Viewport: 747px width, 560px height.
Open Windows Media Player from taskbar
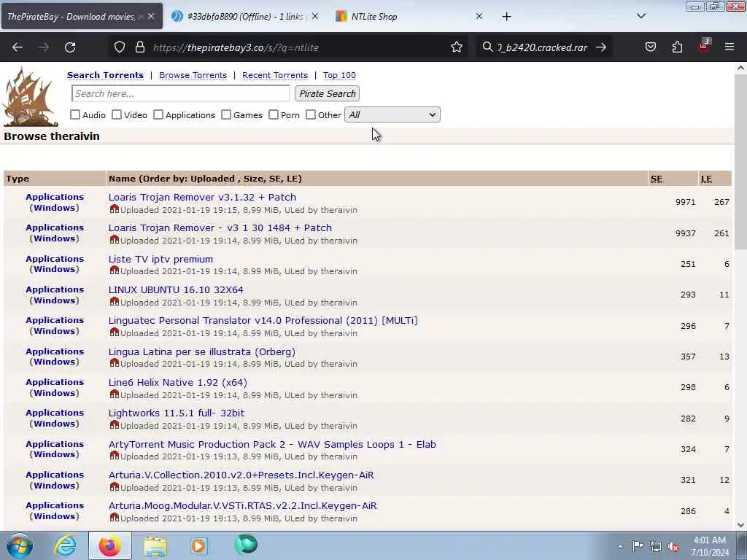pyautogui.click(x=199, y=545)
